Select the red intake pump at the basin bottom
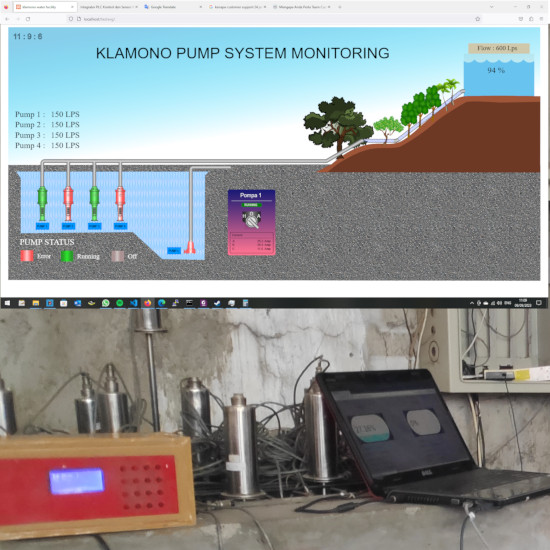Viewport: 550px width, 550px height. [190, 247]
